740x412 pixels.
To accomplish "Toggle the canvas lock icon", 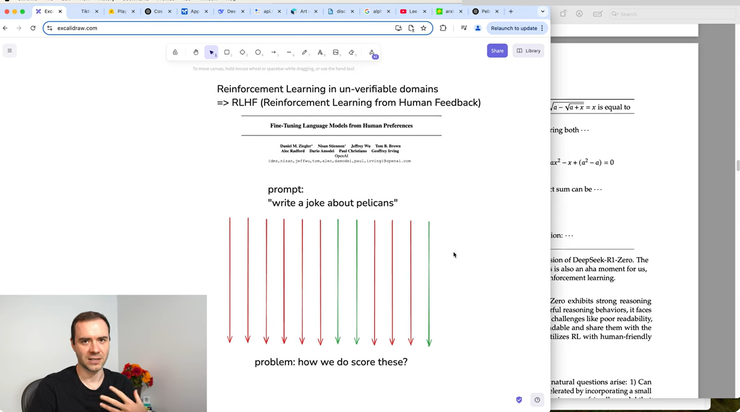I will (175, 52).
